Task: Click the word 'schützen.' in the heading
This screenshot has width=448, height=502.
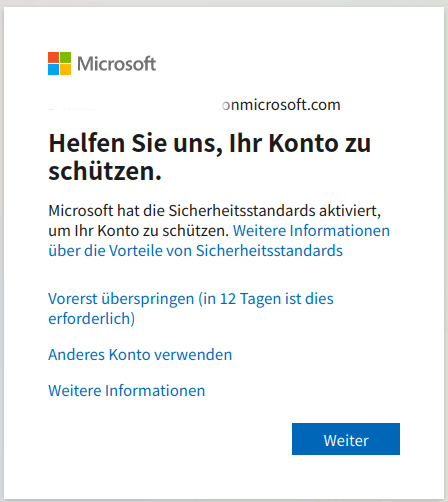Action: 105,171
